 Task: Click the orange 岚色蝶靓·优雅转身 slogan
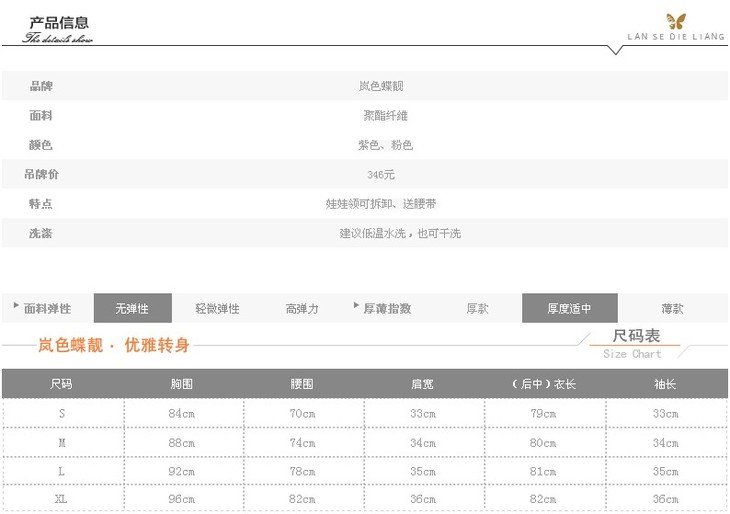point(113,345)
